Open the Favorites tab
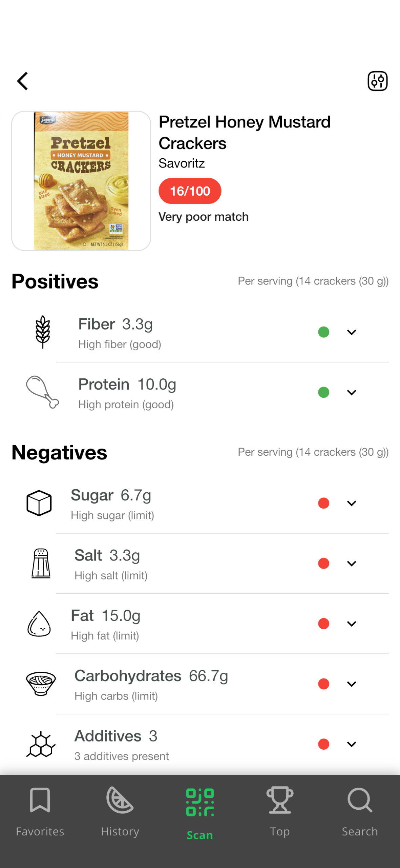Image resolution: width=400 pixels, height=868 pixels. [x=40, y=812]
